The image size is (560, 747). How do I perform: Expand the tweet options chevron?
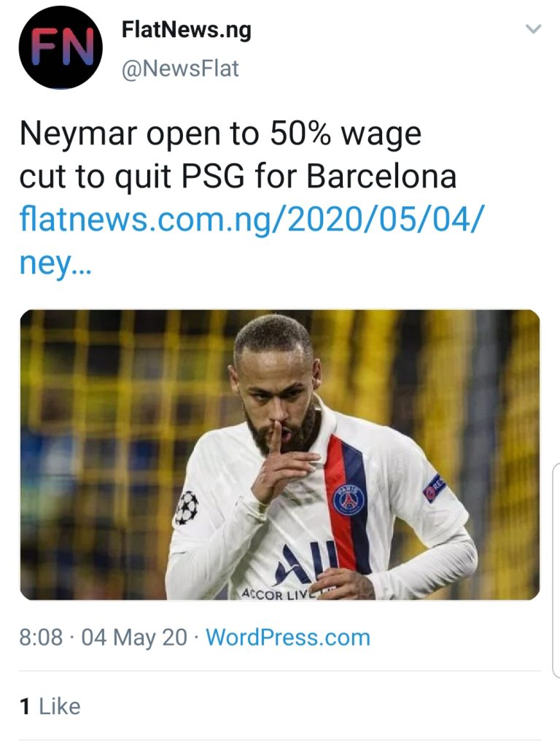pos(533,29)
